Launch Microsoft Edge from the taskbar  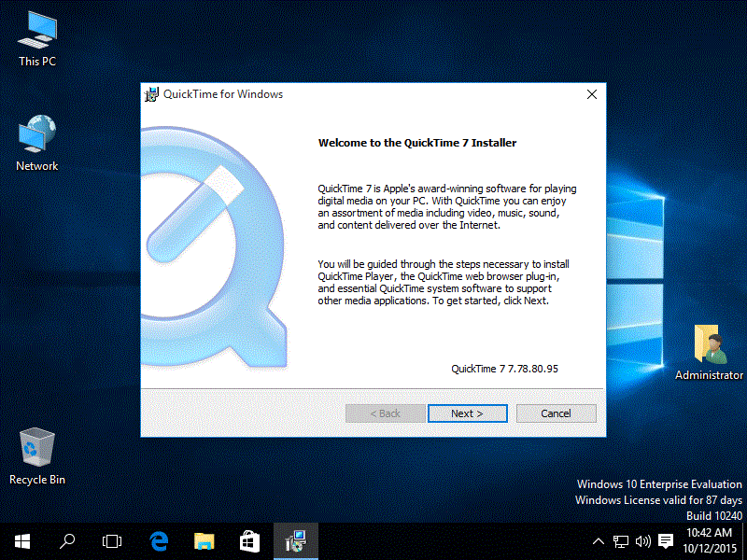click(158, 540)
